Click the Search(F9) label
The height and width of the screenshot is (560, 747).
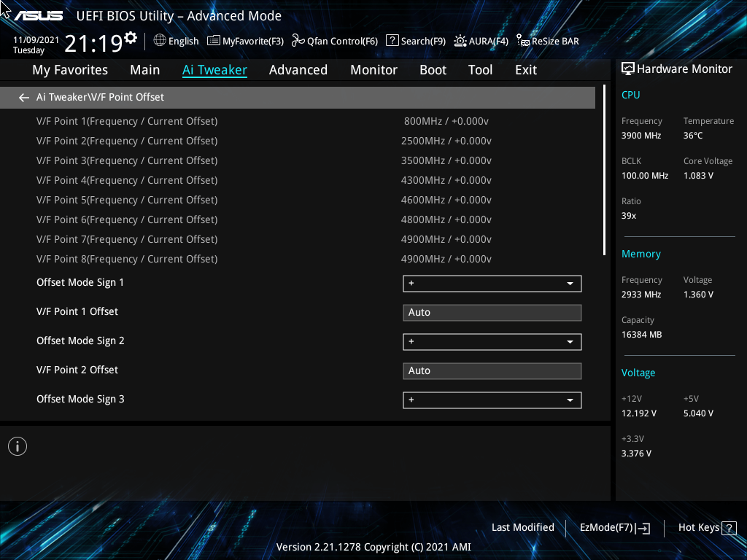pyautogui.click(x=423, y=42)
